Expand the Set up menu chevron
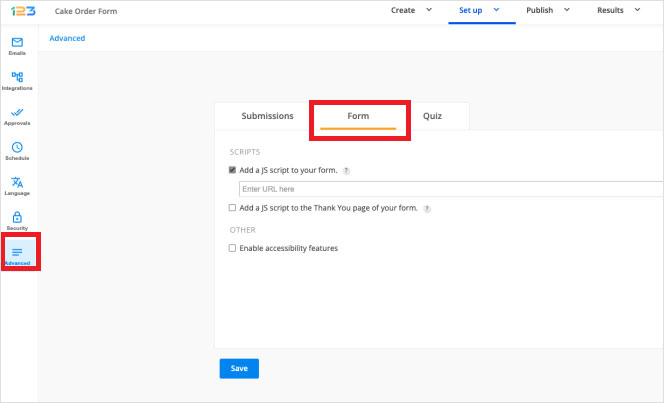 (x=496, y=10)
